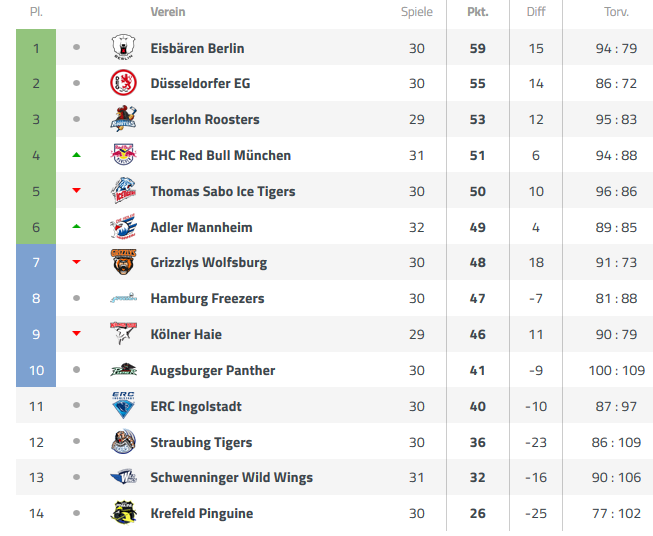Sort table by Spiele column header
Viewport: 653px width, 536px height.
pyautogui.click(x=416, y=12)
